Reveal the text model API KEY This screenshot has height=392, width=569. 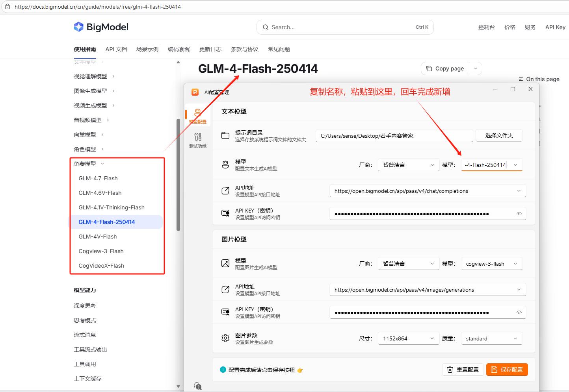pos(519,213)
